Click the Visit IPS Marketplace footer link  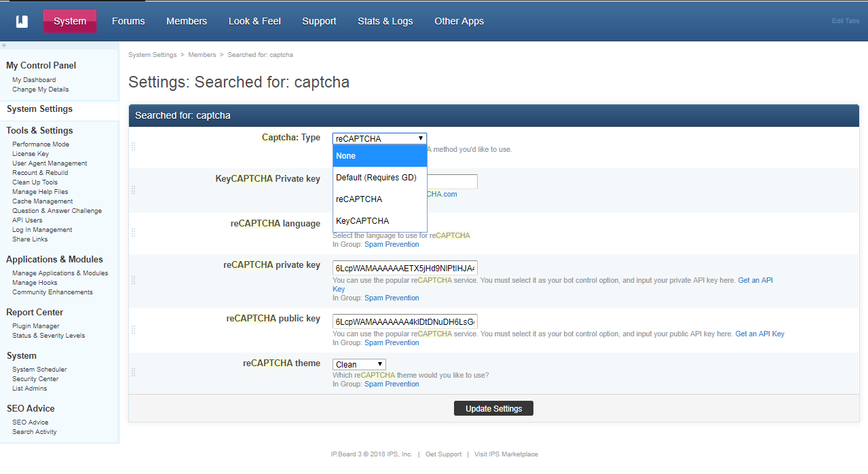coord(506,454)
